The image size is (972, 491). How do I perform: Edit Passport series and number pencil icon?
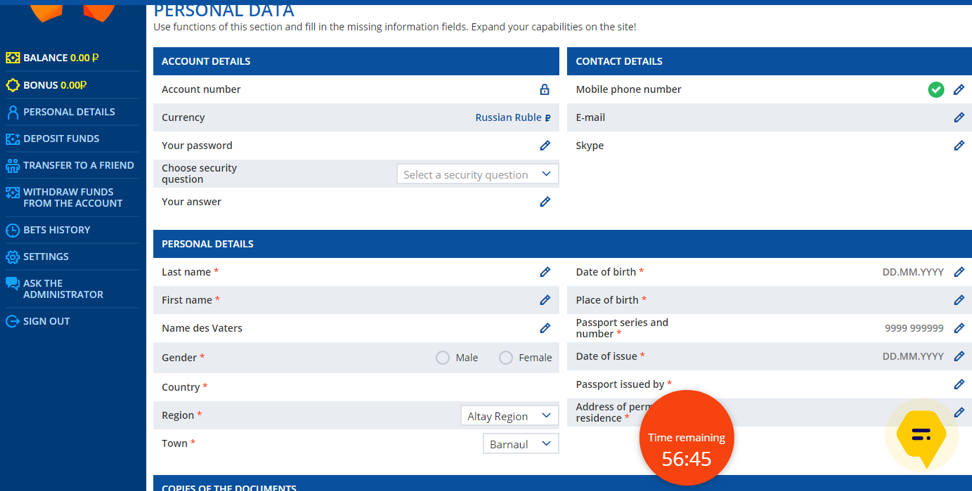(x=959, y=328)
